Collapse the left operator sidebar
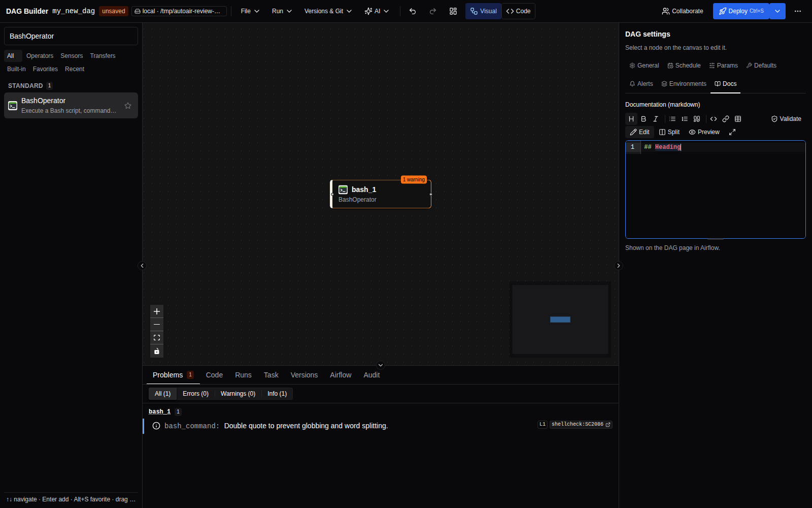The width and height of the screenshot is (812, 508). point(142,266)
